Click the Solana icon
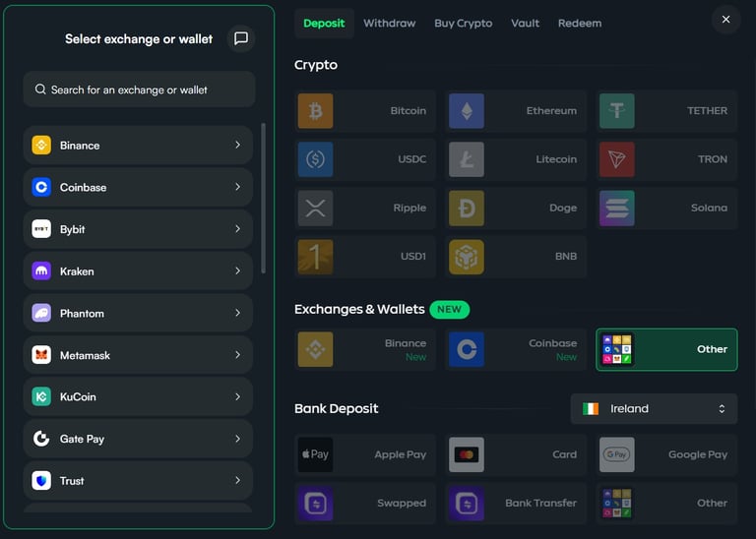Image resolution: width=756 pixels, height=539 pixels. (616, 209)
